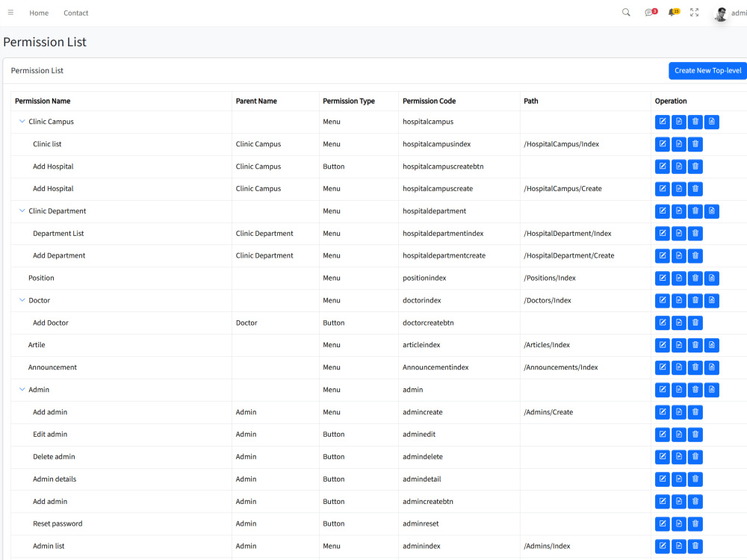Click add-child file icon for Announcement row
This screenshot has height=560, width=747.
point(712,367)
